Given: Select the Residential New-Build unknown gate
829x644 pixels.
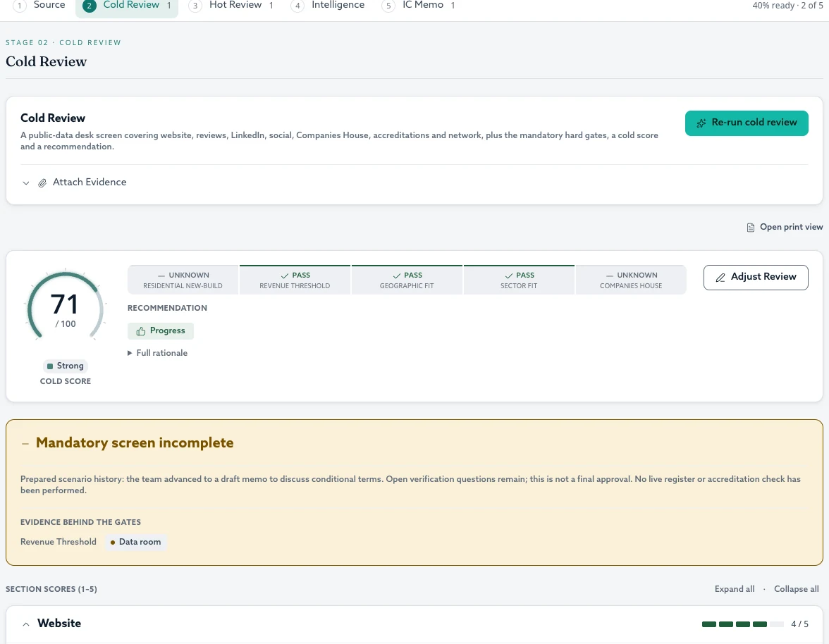Looking at the screenshot, I should point(183,280).
